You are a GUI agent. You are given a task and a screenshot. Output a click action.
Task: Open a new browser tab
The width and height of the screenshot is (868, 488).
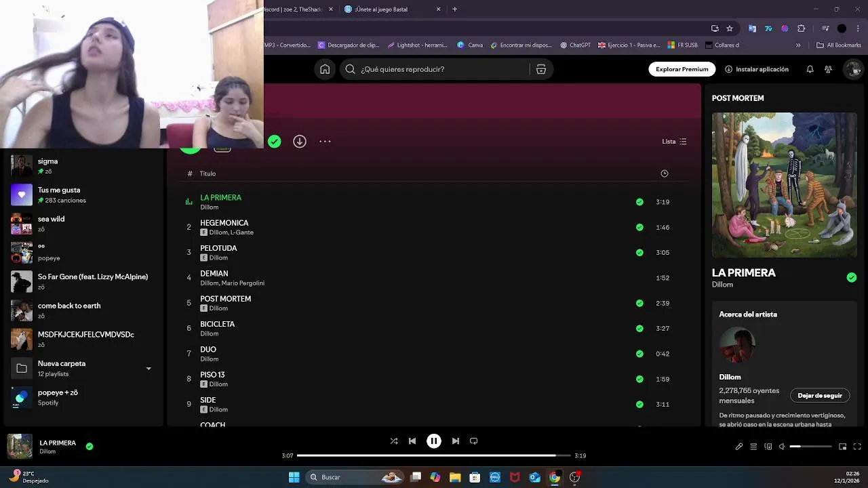coord(454,9)
